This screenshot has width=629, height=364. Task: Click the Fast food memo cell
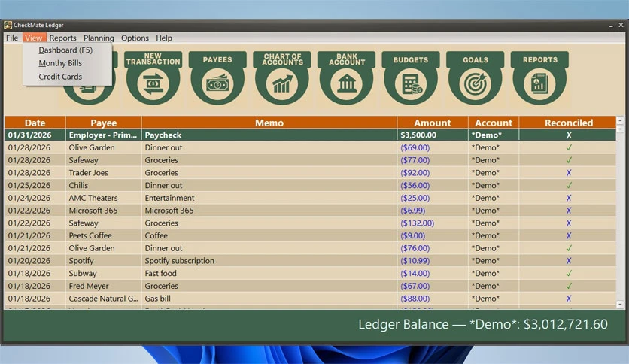tap(269, 274)
